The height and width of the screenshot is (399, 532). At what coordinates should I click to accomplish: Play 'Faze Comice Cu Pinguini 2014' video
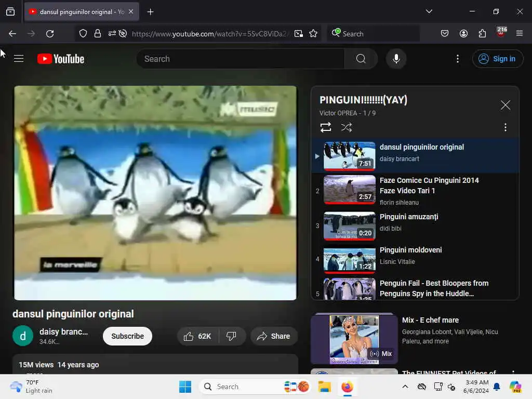pyautogui.click(x=415, y=190)
